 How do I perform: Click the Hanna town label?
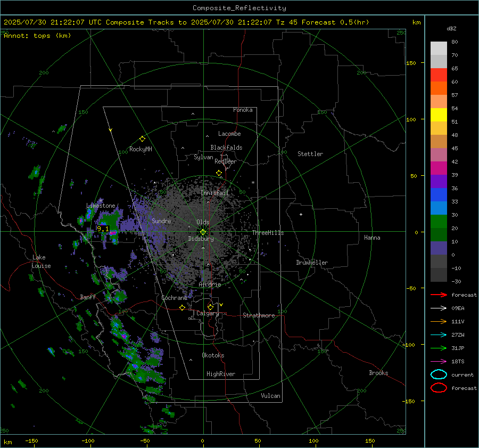click(x=372, y=238)
